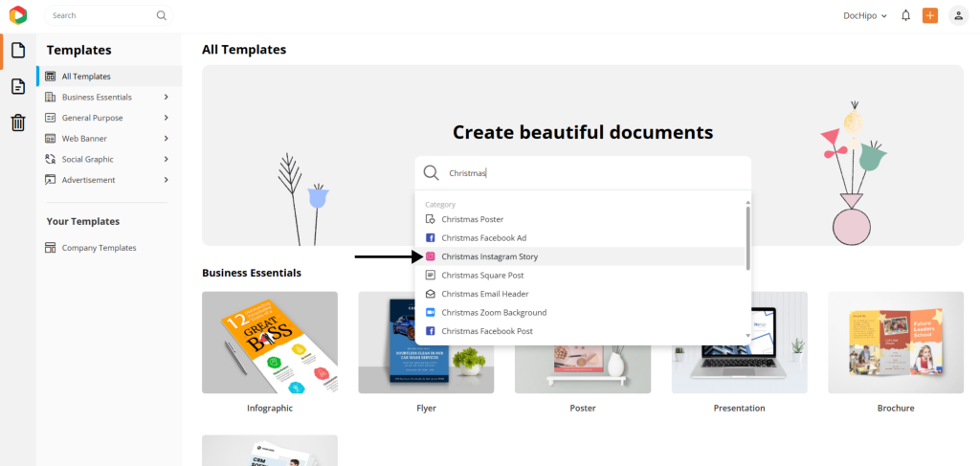Click the Infographic label
The width and height of the screenshot is (980, 466).
coord(270,408)
